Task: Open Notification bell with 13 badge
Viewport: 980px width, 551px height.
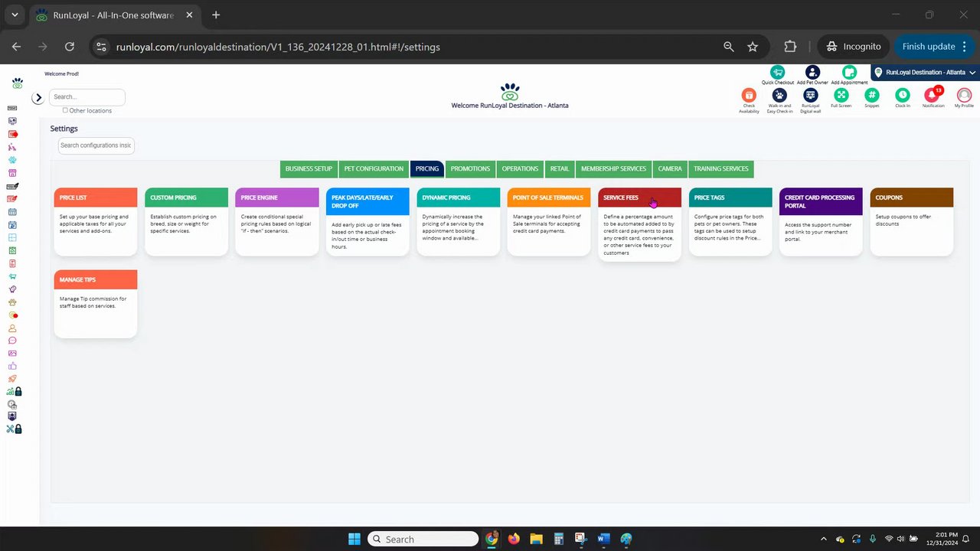Action: point(933,94)
